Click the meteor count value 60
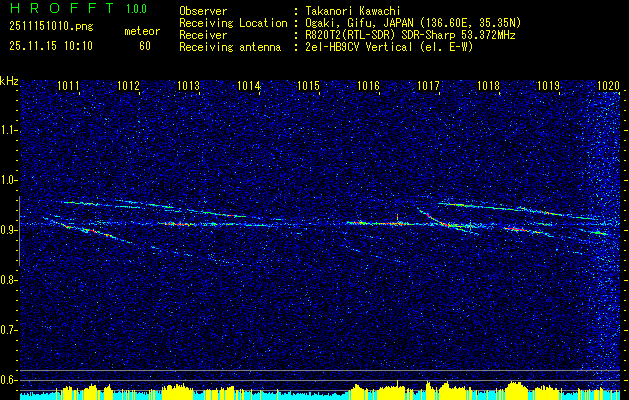 (x=145, y=46)
